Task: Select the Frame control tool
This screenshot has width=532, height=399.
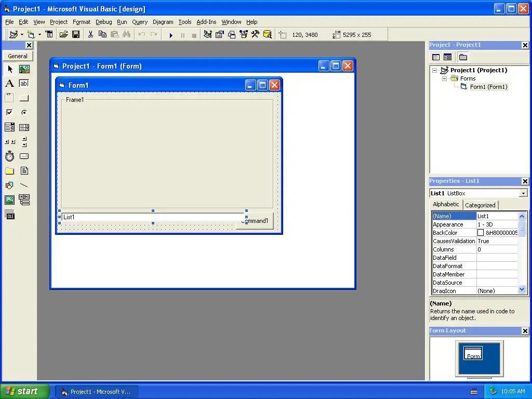Action: pyautogui.click(x=10, y=98)
